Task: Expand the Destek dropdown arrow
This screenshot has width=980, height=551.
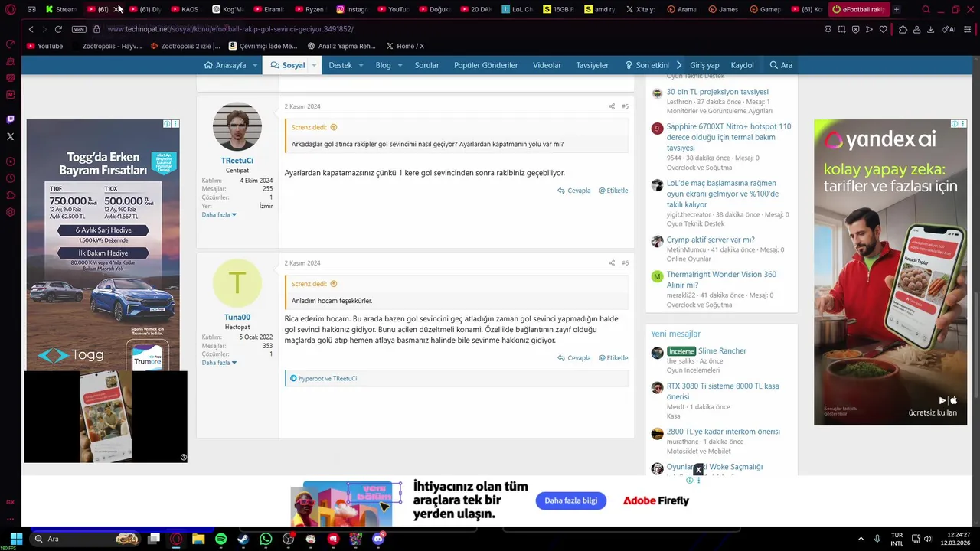Action: click(361, 65)
